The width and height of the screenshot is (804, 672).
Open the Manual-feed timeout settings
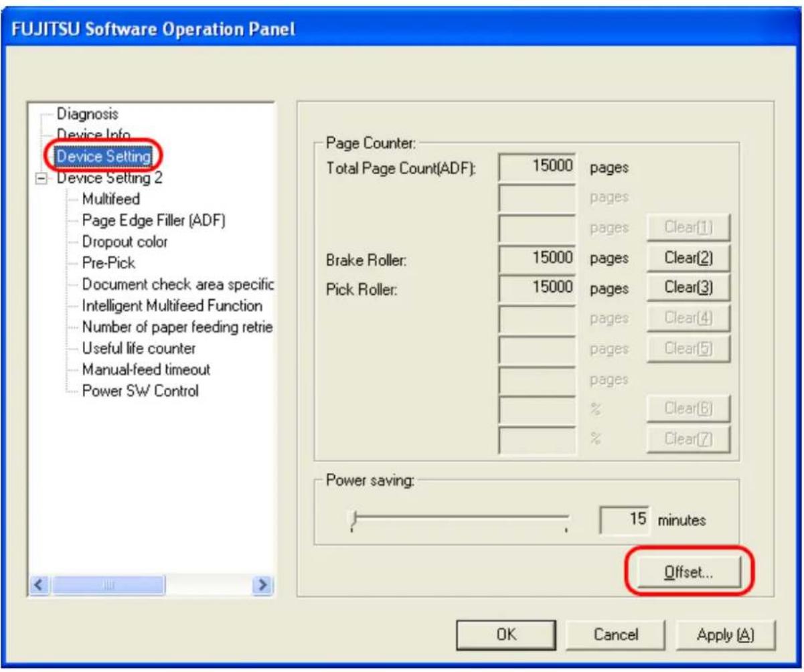(x=146, y=369)
